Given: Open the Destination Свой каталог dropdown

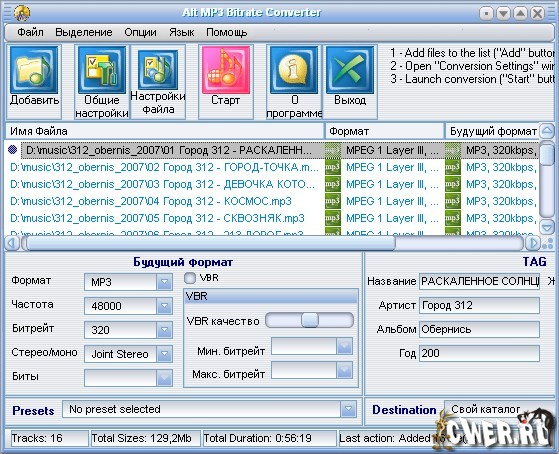Looking at the screenshot, I should pos(499,409).
